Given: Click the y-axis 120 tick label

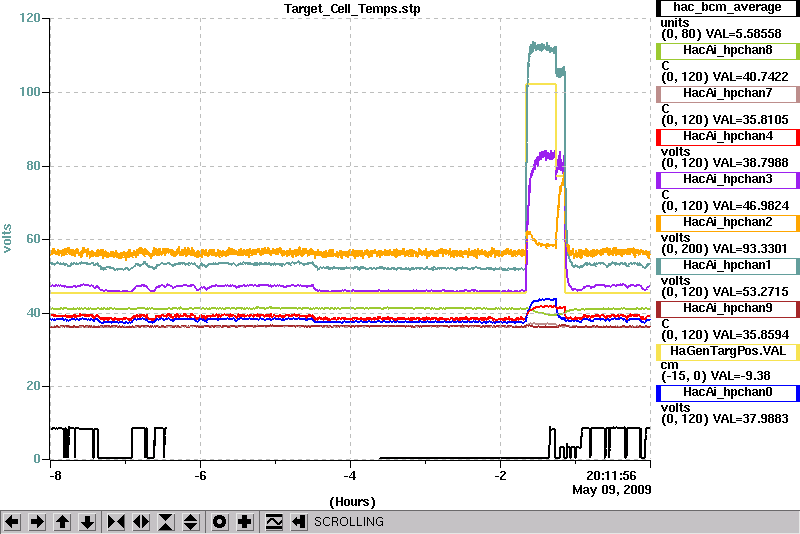Looking at the screenshot, I should coord(30,18).
